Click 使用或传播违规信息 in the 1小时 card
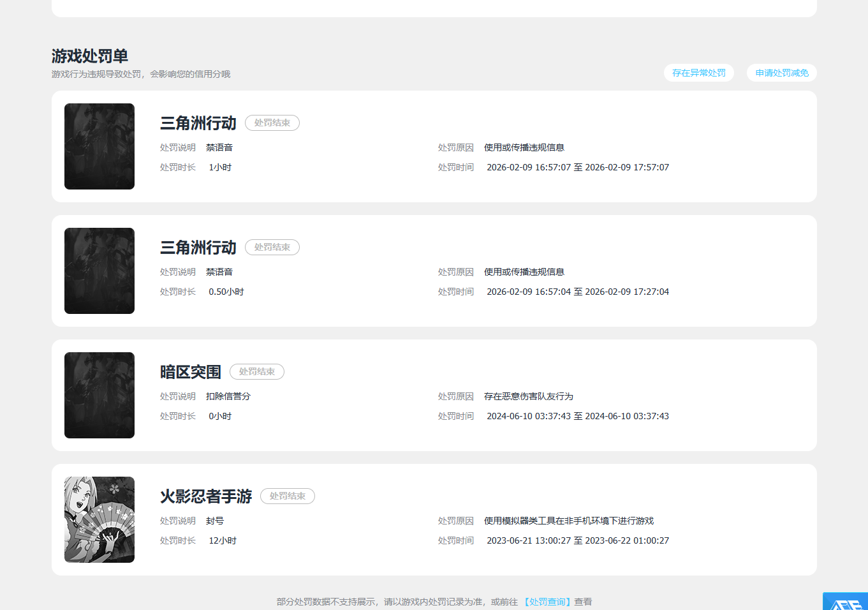 tap(524, 147)
